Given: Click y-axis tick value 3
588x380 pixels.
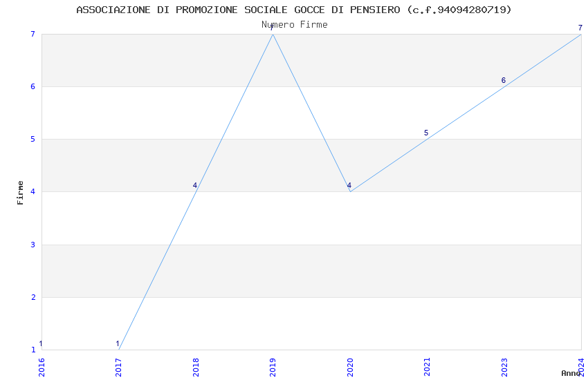Looking at the screenshot, I should tap(33, 245).
